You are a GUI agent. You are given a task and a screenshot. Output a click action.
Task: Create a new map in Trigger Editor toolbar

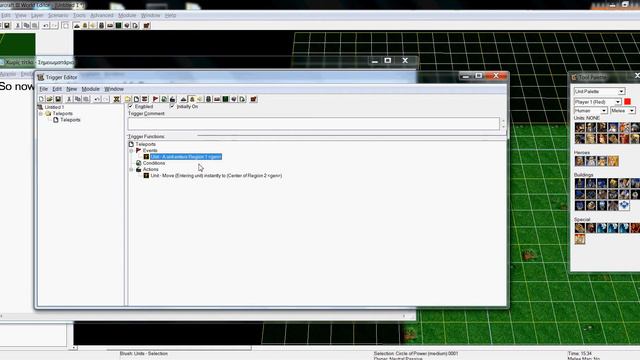tap(41, 99)
